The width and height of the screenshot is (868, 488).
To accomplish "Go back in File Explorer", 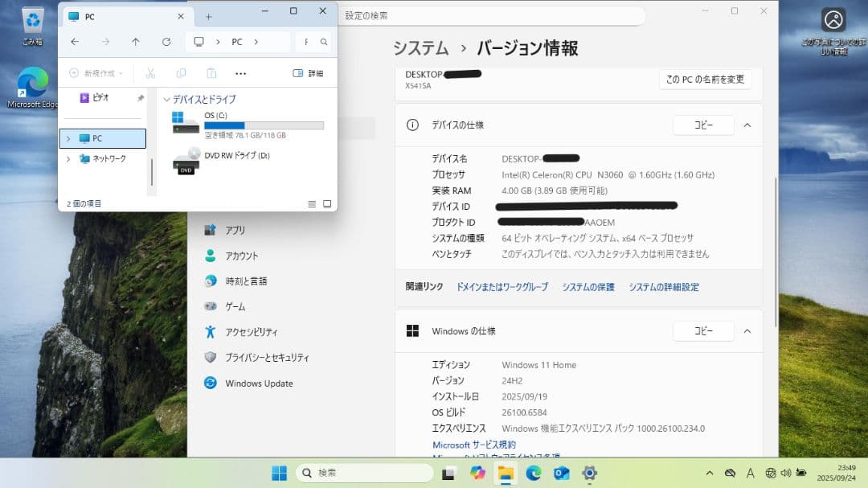I will [76, 42].
